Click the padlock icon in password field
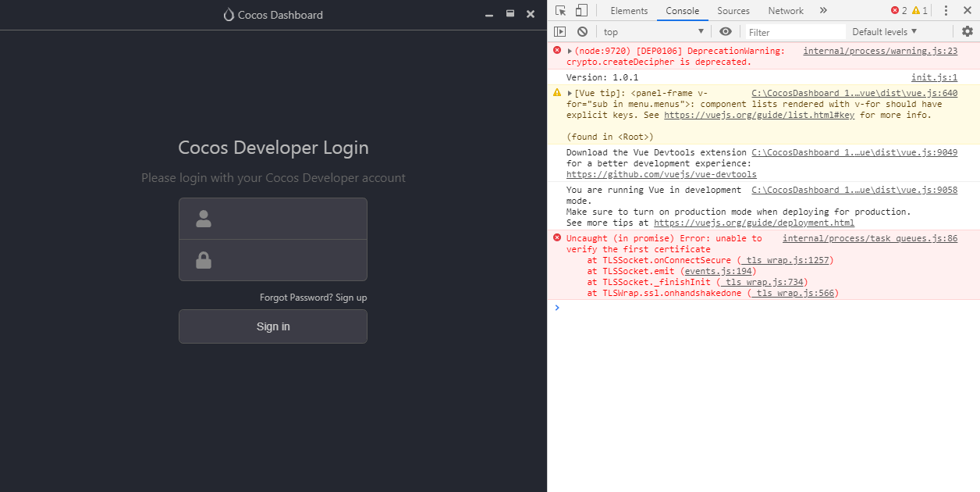Screen dimensions: 980x492 [204, 260]
